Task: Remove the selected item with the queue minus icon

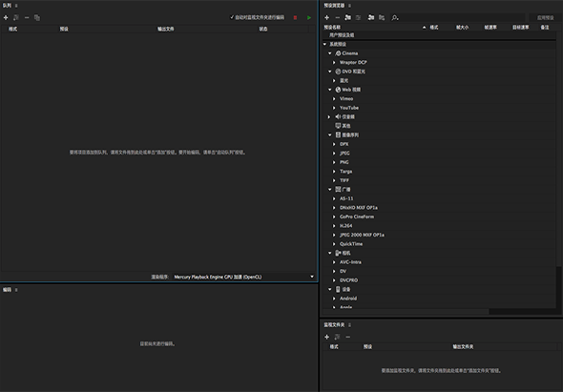Action: click(x=27, y=17)
